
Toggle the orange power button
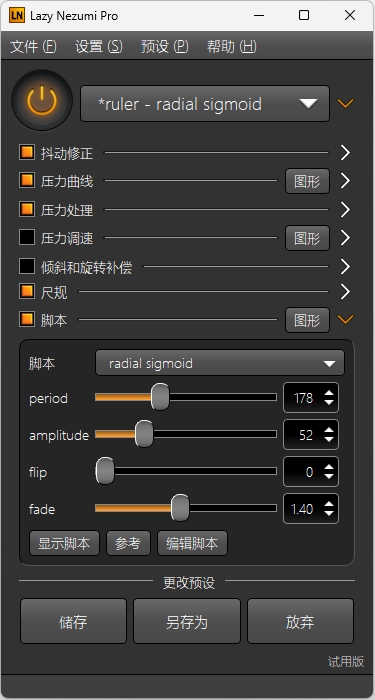coord(42,100)
